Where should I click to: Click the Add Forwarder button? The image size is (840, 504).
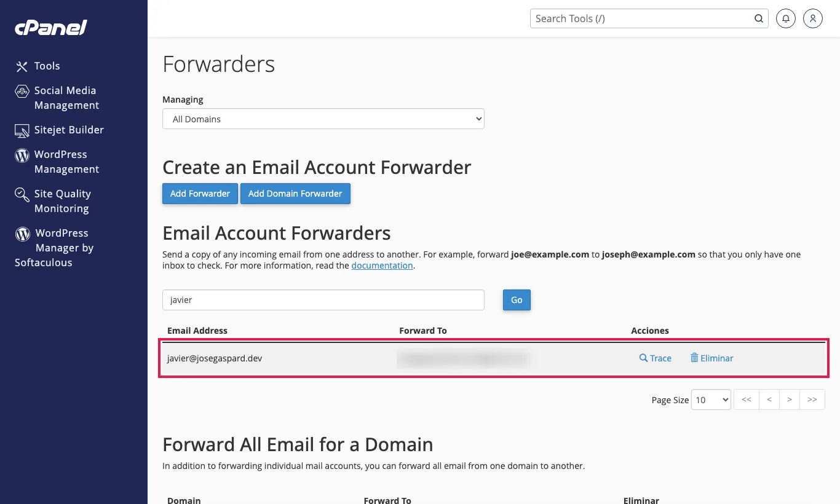pos(200,194)
